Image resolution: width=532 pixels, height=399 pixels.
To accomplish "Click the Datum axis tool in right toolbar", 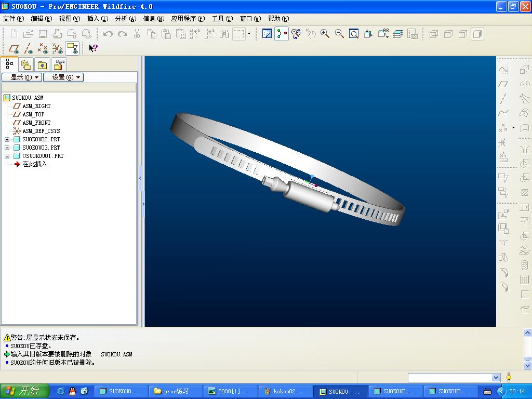I will click(x=503, y=98).
